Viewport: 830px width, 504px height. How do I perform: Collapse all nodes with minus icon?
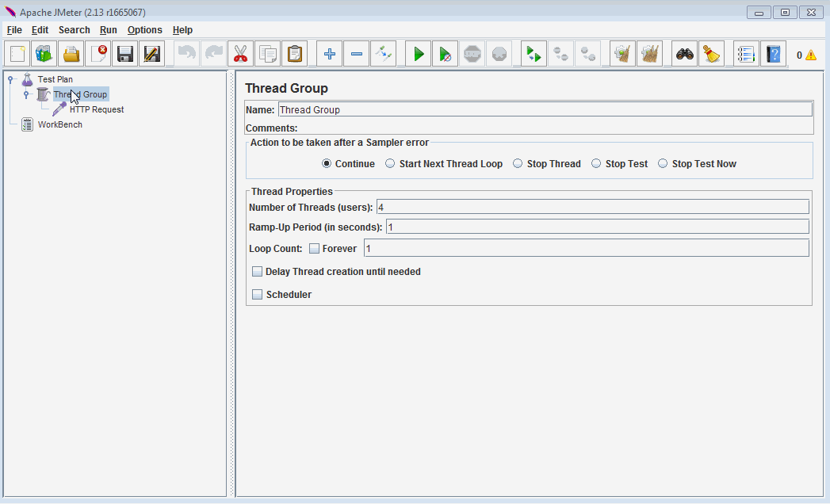coord(357,54)
